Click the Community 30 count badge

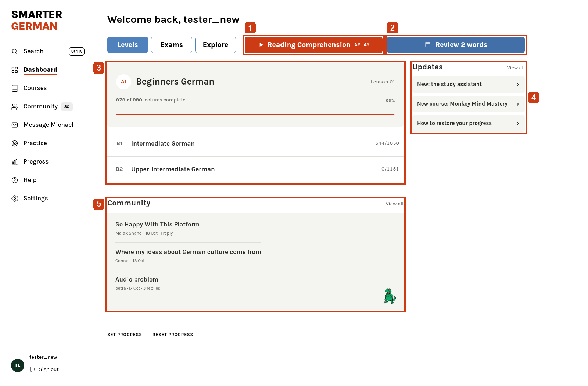point(67,107)
